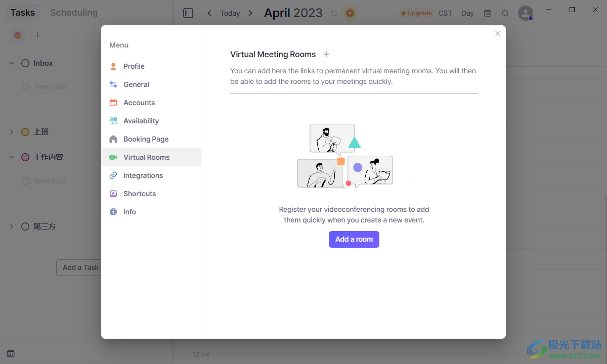Check the New task checkbox under Inbox
Screen dimensions: 607x364
point(25,86)
